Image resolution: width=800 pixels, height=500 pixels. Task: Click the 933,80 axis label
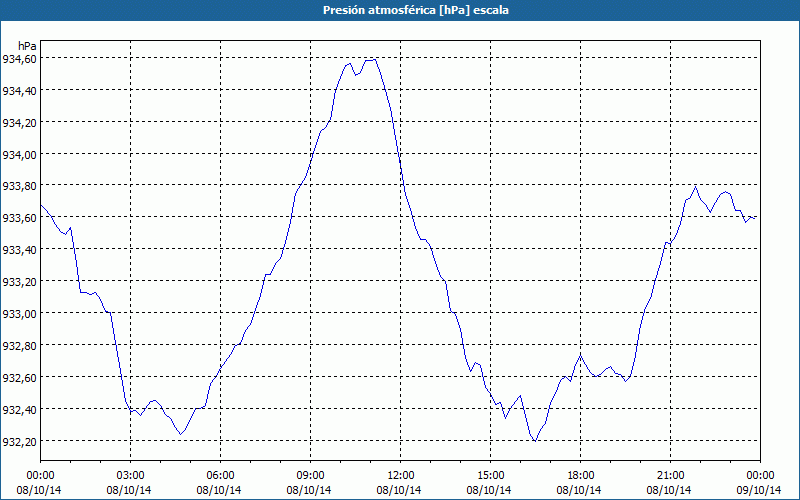(x=19, y=186)
